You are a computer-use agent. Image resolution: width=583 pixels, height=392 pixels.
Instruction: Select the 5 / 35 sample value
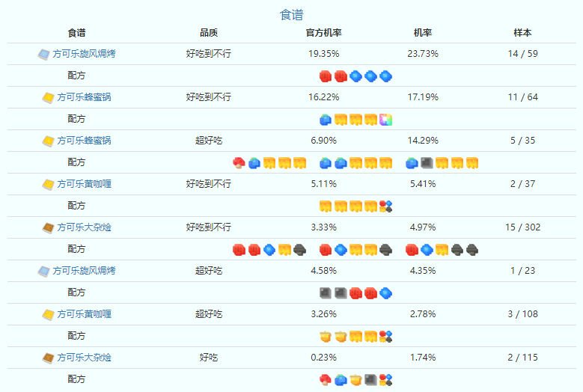click(x=522, y=141)
